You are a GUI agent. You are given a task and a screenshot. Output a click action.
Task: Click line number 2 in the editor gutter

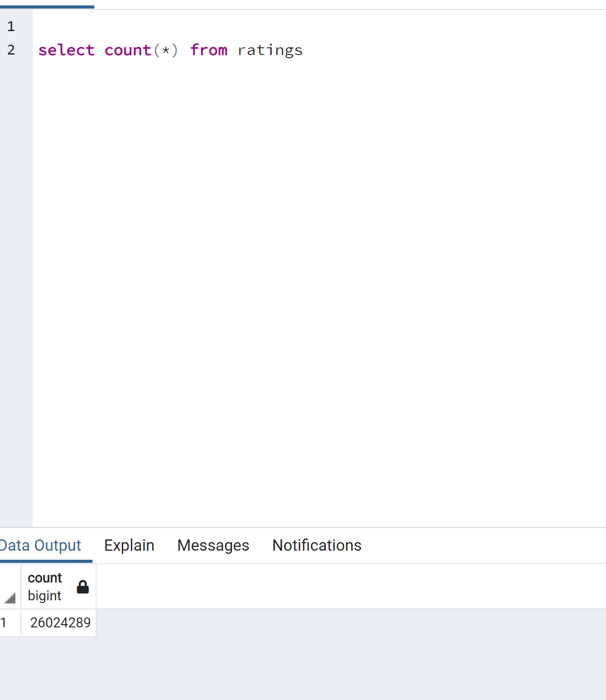[10, 50]
